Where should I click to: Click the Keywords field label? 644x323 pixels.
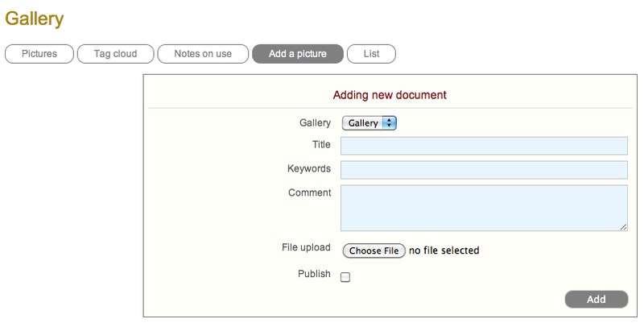[309, 169]
